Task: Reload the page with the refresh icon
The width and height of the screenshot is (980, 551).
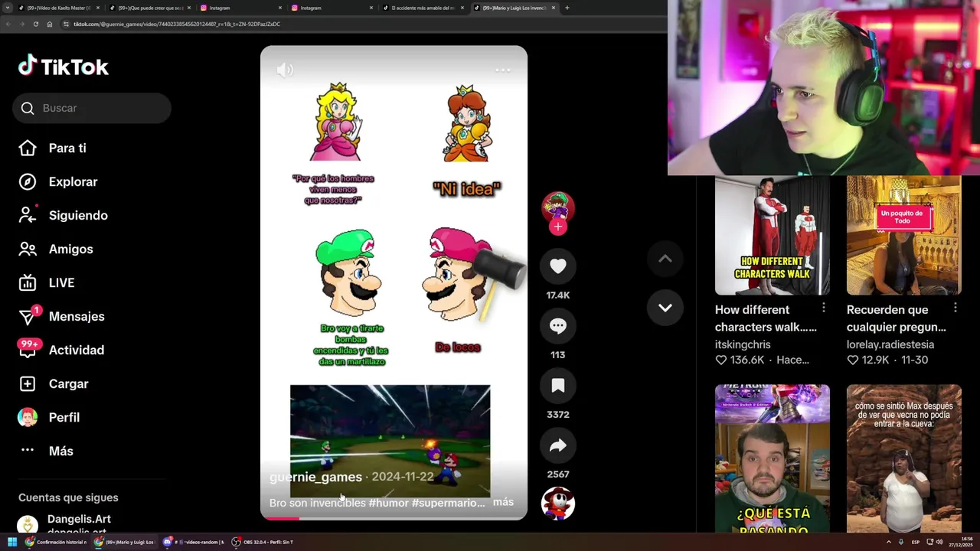Action: 36,24
